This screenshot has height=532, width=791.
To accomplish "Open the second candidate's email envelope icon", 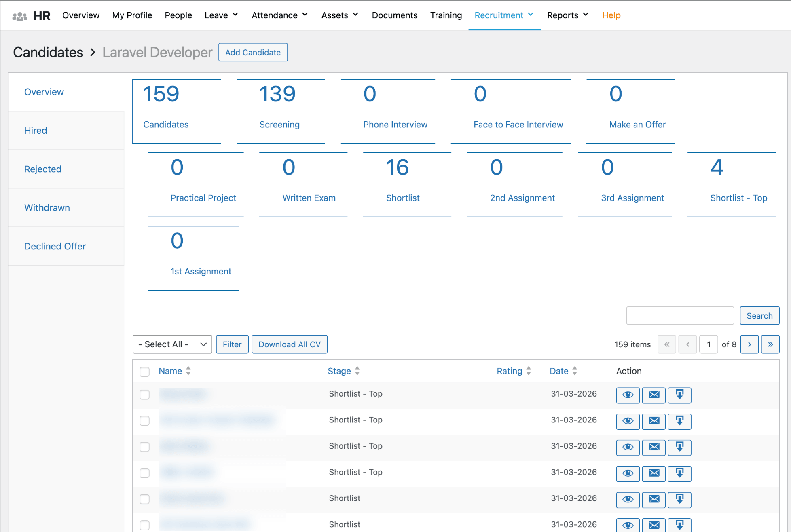I will tap(654, 421).
